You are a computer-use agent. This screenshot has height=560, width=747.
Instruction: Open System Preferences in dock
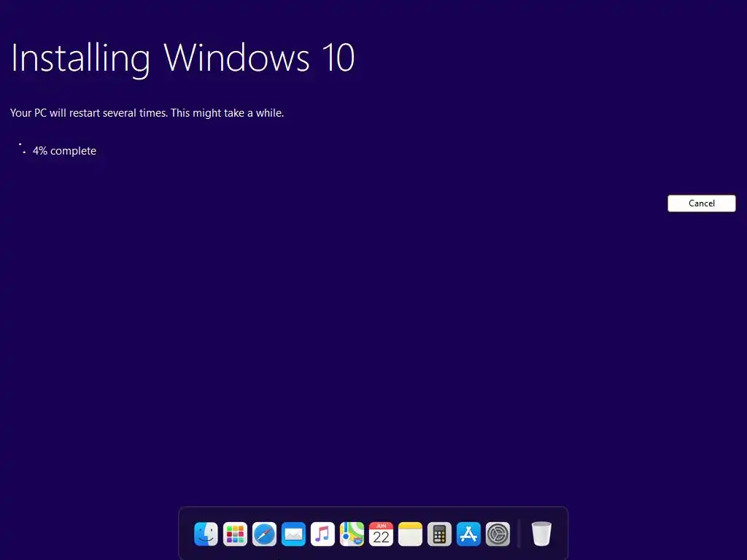pyautogui.click(x=498, y=534)
